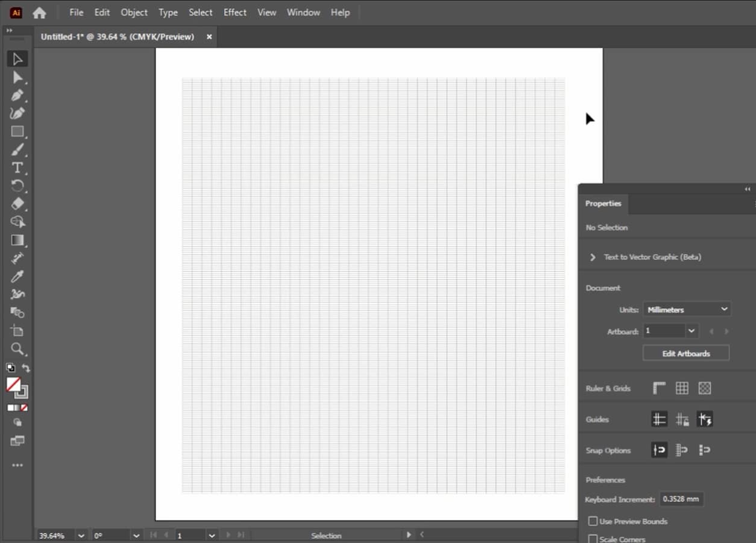Activate the Type tool
Screen dimensions: 756x543
(17, 168)
